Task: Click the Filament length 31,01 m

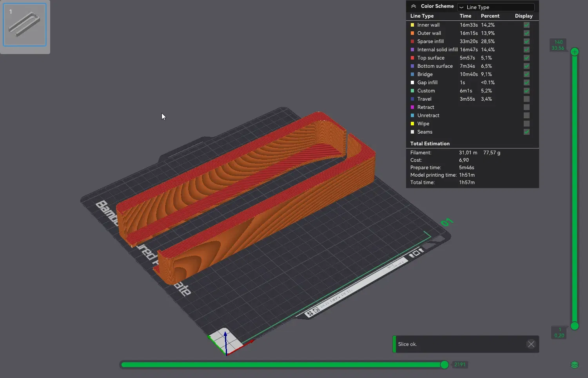Action: point(468,153)
